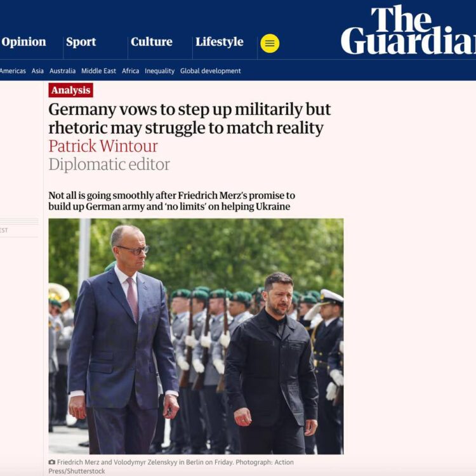Open Asia news subsection

tap(37, 71)
